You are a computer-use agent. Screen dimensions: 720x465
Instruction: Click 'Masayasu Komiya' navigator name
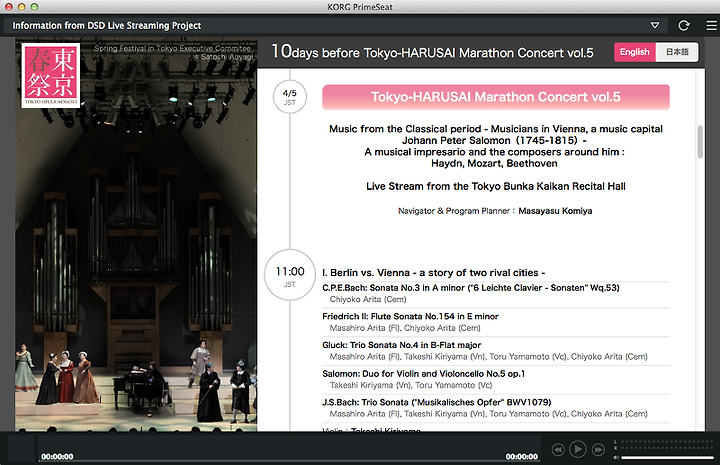555,211
